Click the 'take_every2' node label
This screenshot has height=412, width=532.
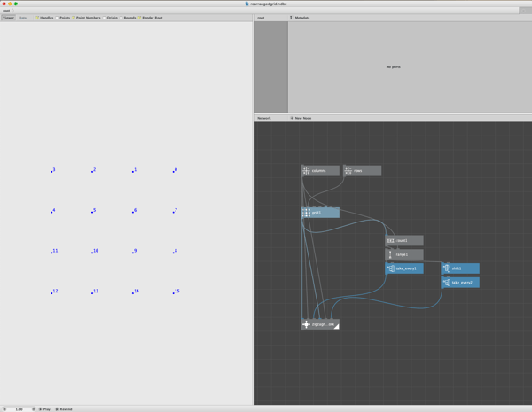coord(462,282)
